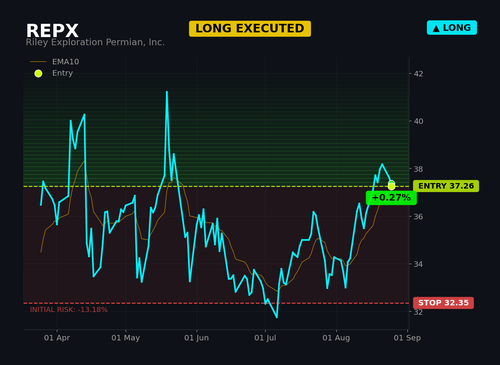Click the 40 price axis tick
This screenshot has width=500, height=365.
pos(418,121)
